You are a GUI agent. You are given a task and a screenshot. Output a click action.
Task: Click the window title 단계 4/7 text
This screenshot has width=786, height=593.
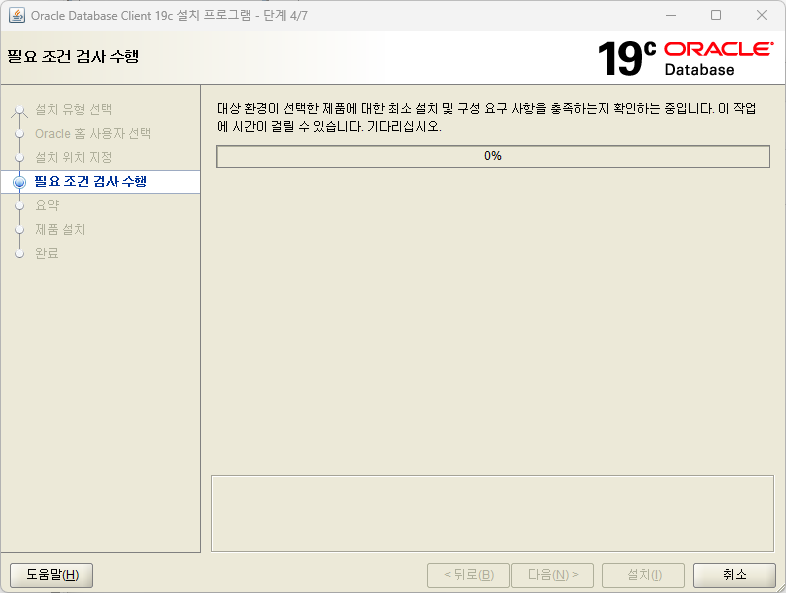coord(285,16)
